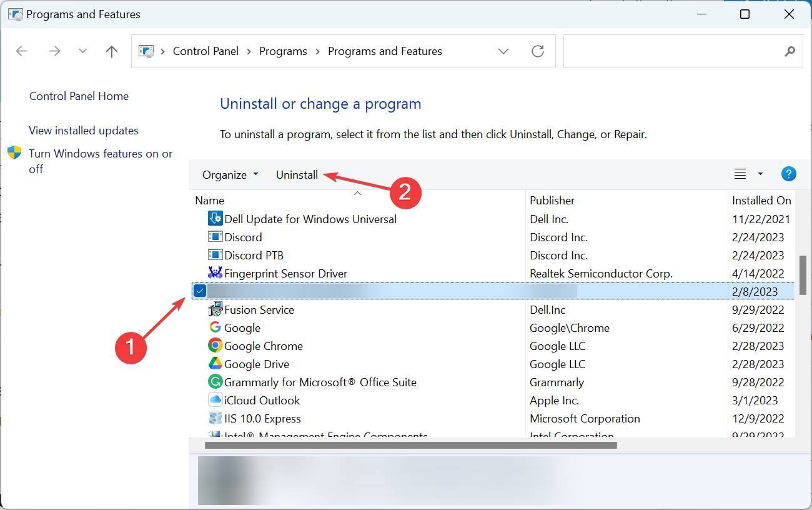Select the Dell Update for Windows Universal row
The width and height of the screenshot is (812, 510).
[x=492, y=219]
